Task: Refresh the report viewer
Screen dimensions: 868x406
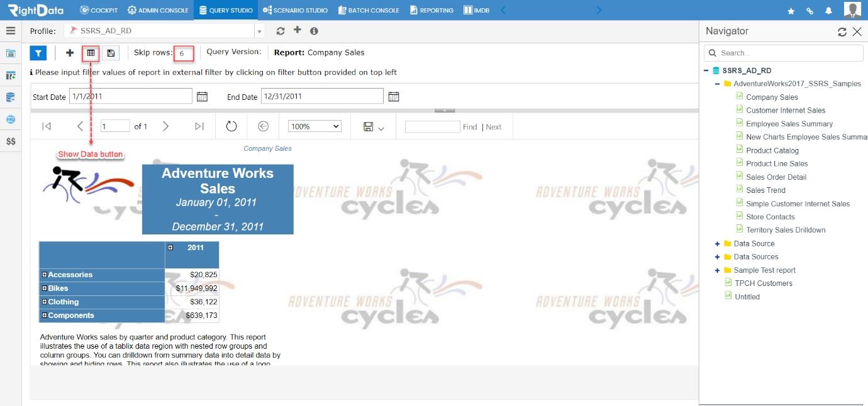Action: (x=231, y=126)
